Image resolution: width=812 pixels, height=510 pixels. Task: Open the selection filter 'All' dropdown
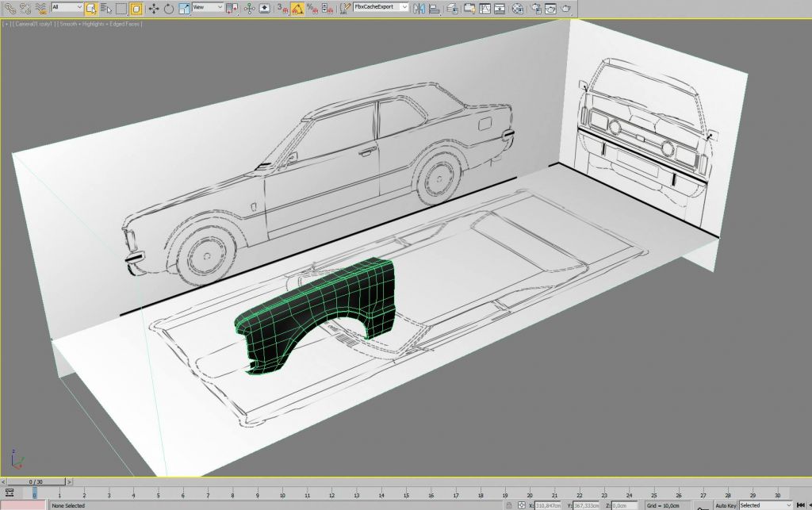coord(67,7)
